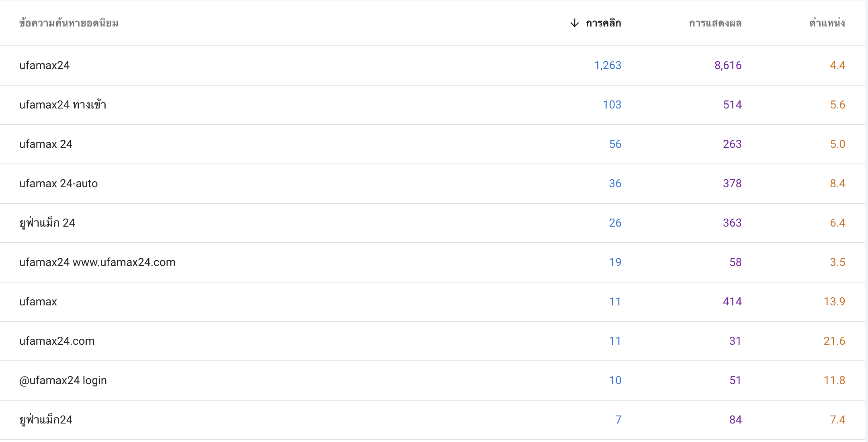Click the 514 impressions value
Viewport: 868px width, 442px height.
732,105
